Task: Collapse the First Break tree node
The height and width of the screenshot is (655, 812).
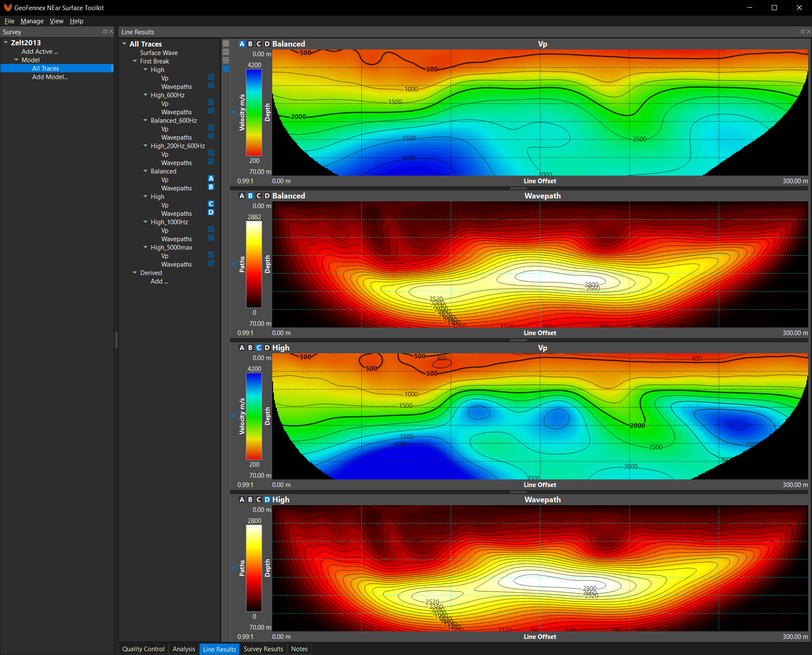Action: 135,61
